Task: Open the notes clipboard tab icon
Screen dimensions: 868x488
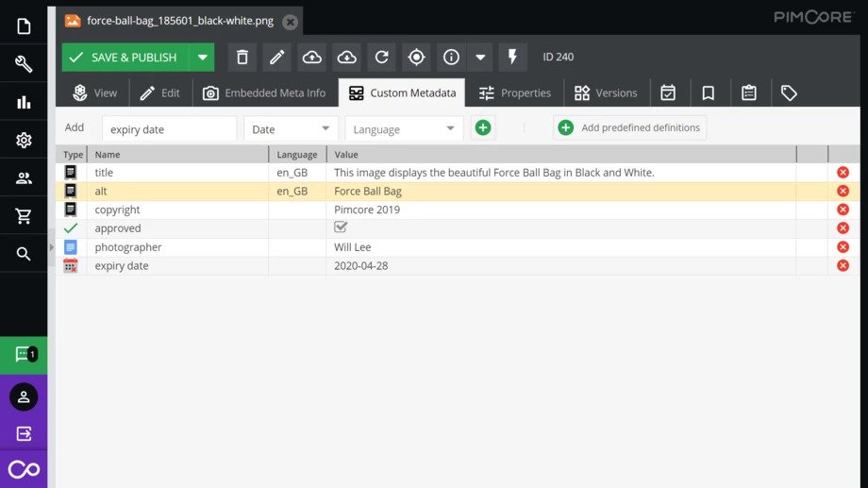Action: [749, 93]
